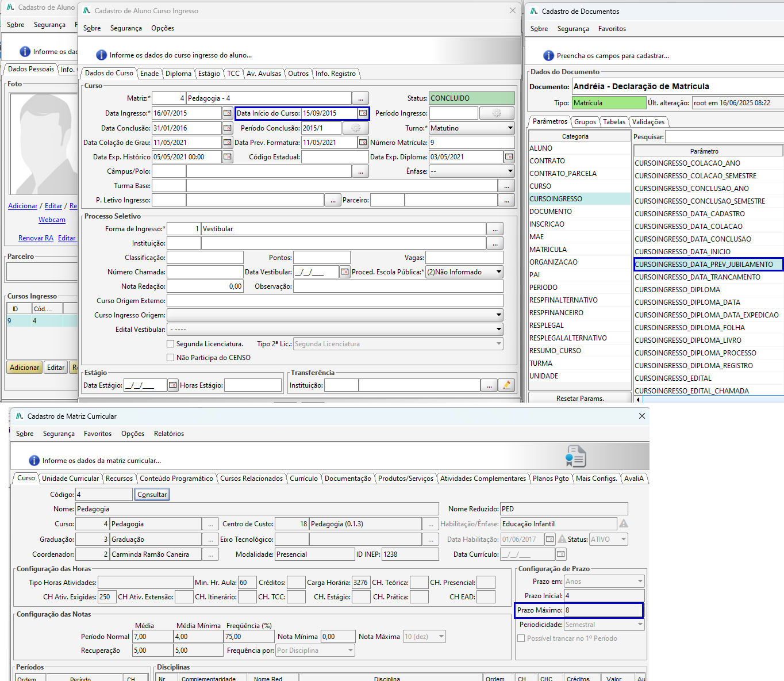
Task: Open calendar picker for Data Exp. Histórico
Action: click(x=228, y=156)
